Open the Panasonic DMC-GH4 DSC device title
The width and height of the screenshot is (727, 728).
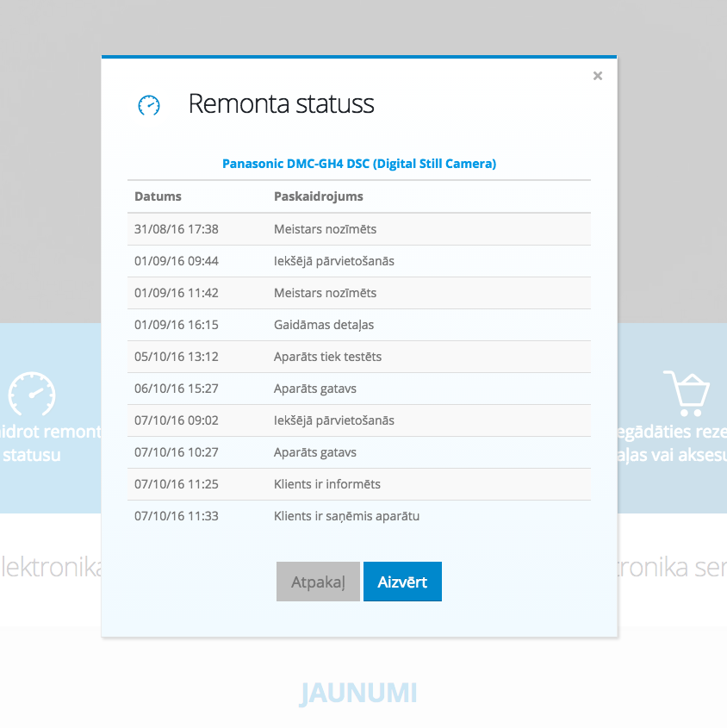click(x=359, y=164)
